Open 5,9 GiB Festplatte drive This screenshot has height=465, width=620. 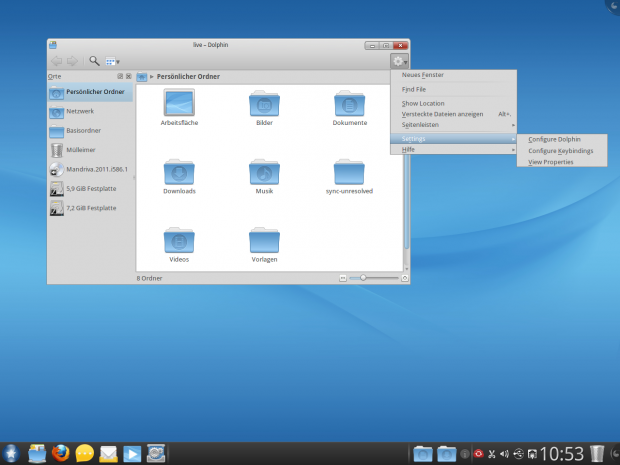(91, 189)
